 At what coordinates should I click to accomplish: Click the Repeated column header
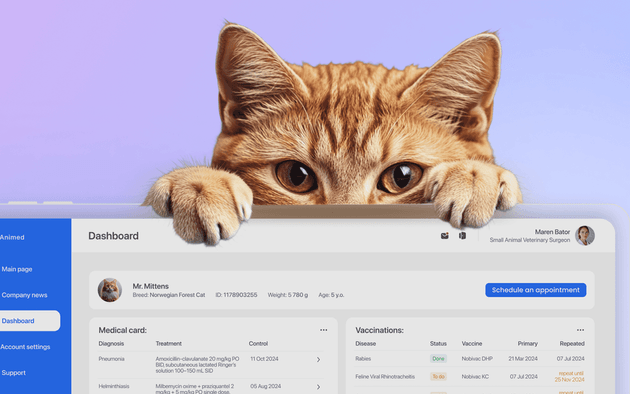pyautogui.click(x=572, y=344)
